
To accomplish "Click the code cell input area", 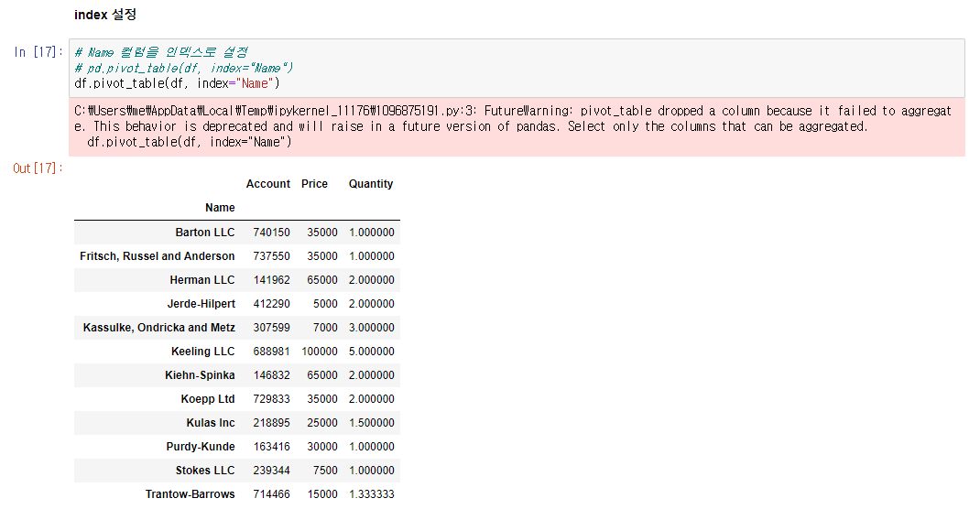I will pos(517,68).
